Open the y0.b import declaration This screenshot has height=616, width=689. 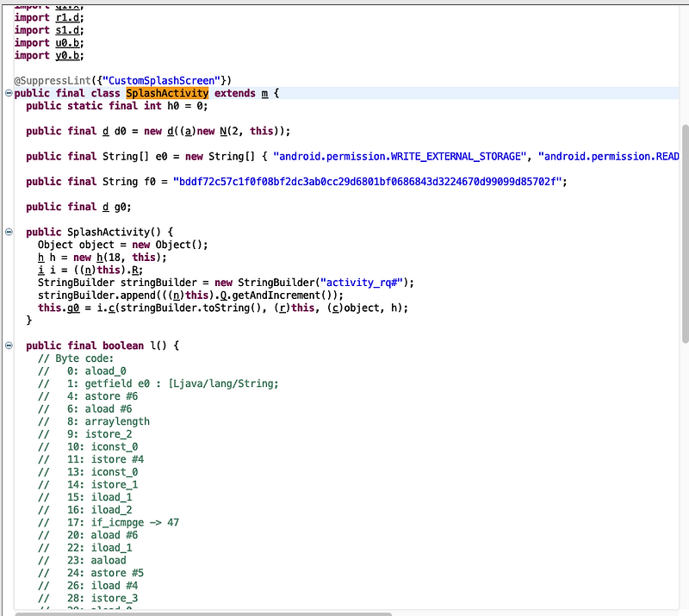tap(65, 54)
